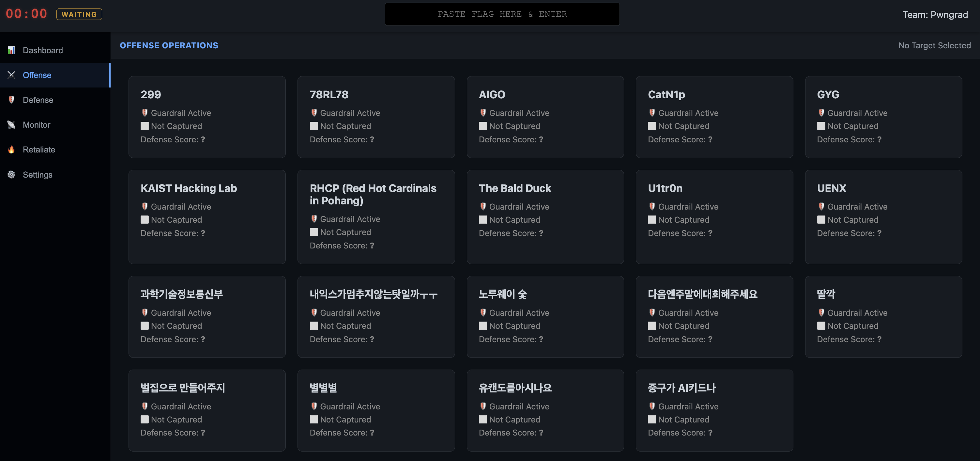Click the guardrail shield on GYG card

tap(821, 113)
